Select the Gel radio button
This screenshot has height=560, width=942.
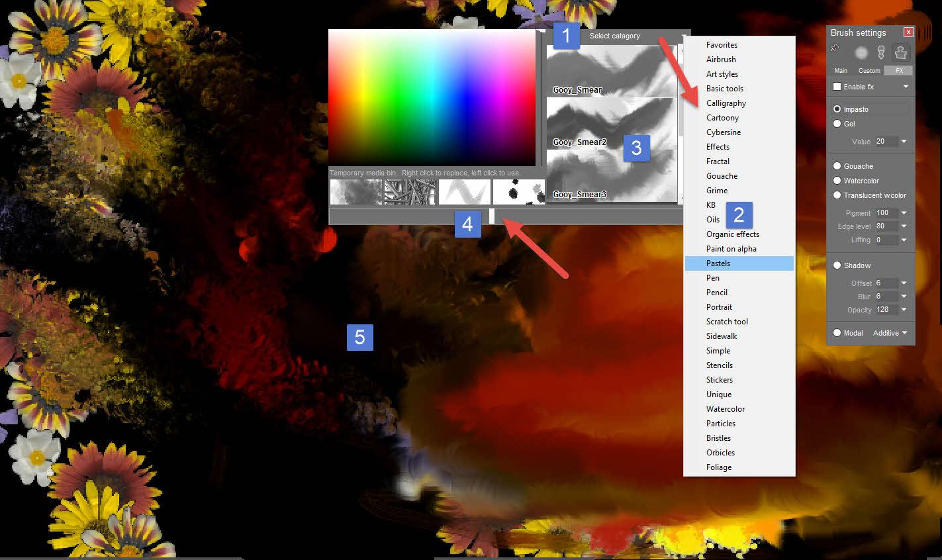837,124
